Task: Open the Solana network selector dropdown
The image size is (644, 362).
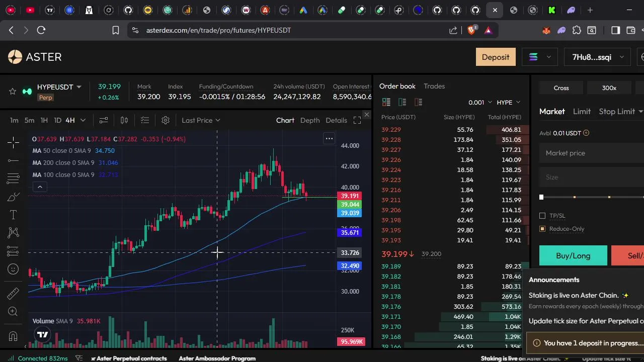Action: pyautogui.click(x=540, y=57)
